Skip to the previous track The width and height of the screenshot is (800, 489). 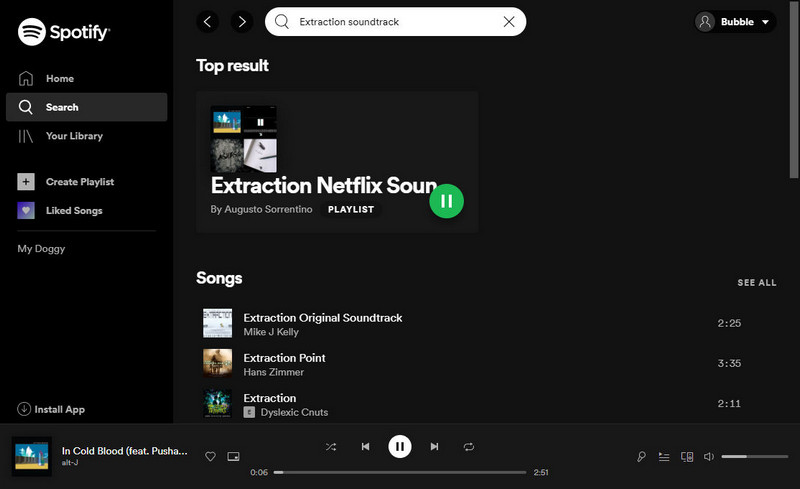pos(365,447)
